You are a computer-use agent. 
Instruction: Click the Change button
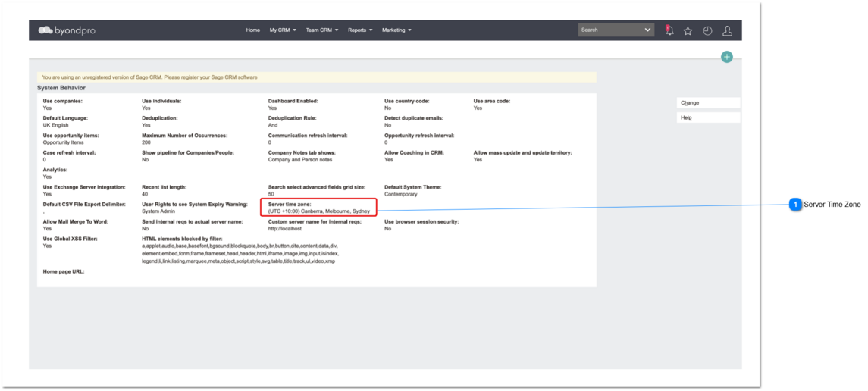[x=708, y=103]
